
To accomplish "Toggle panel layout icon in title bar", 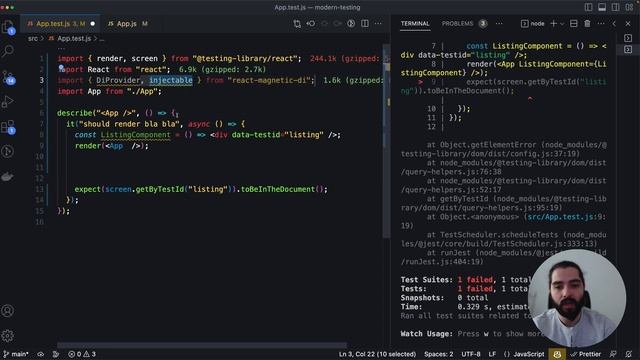I will tap(602, 7).
